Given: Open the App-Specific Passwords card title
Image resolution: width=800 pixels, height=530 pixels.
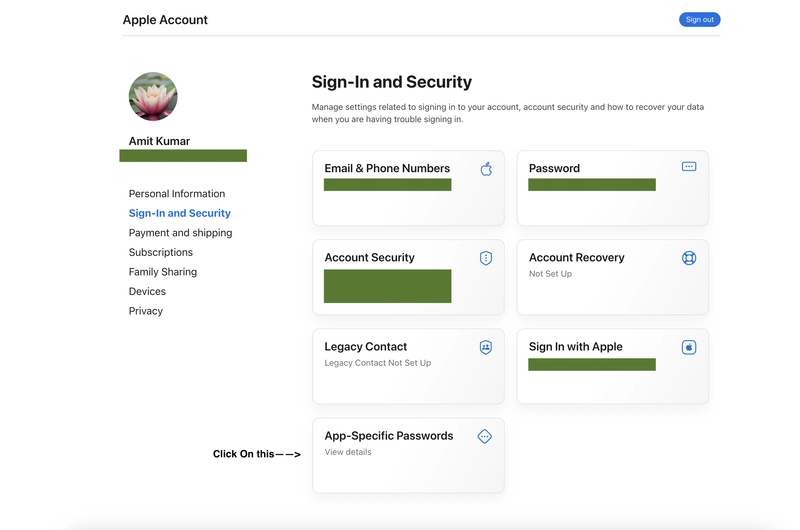Looking at the screenshot, I should point(389,436).
